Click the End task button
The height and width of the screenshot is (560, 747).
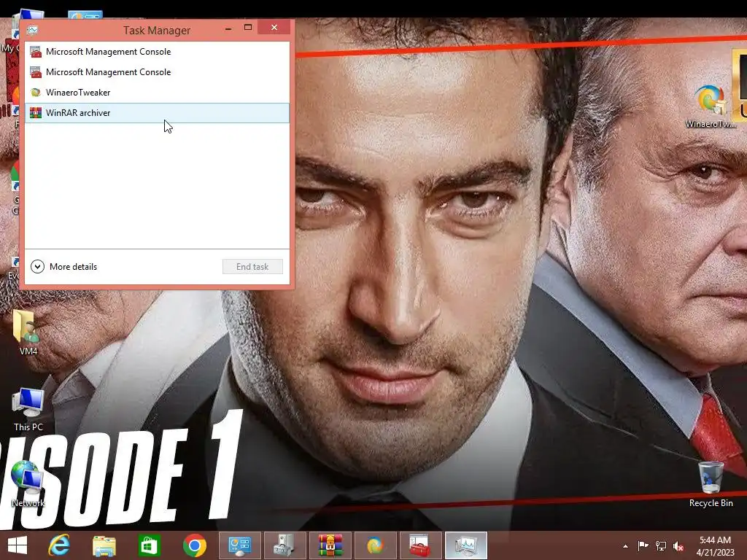[x=252, y=267]
